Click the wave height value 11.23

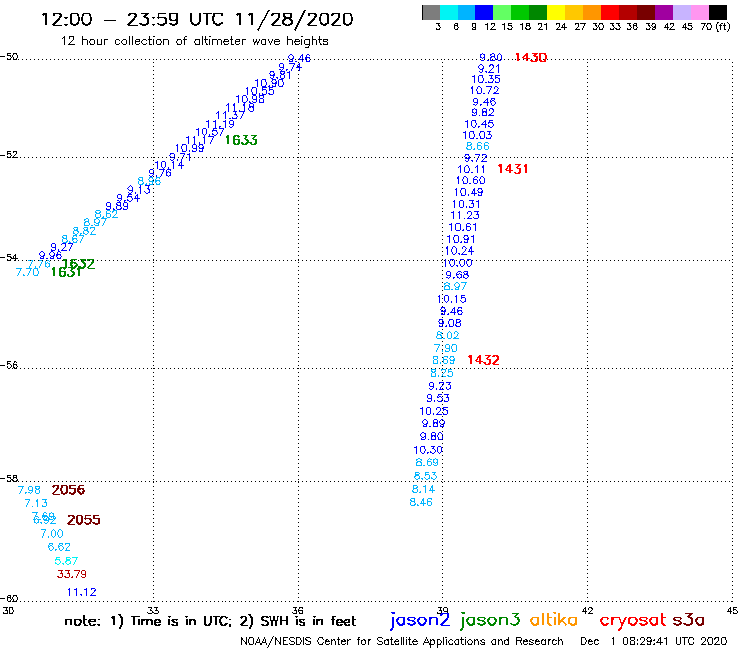tap(465, 216)
